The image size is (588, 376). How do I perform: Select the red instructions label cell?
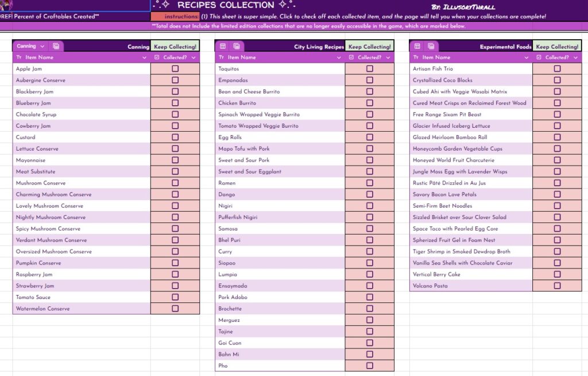pos(175,17)
